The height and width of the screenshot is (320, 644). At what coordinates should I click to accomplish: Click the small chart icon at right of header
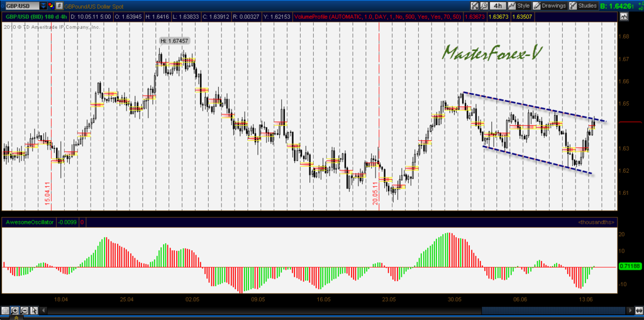click(x=625, y=16)
